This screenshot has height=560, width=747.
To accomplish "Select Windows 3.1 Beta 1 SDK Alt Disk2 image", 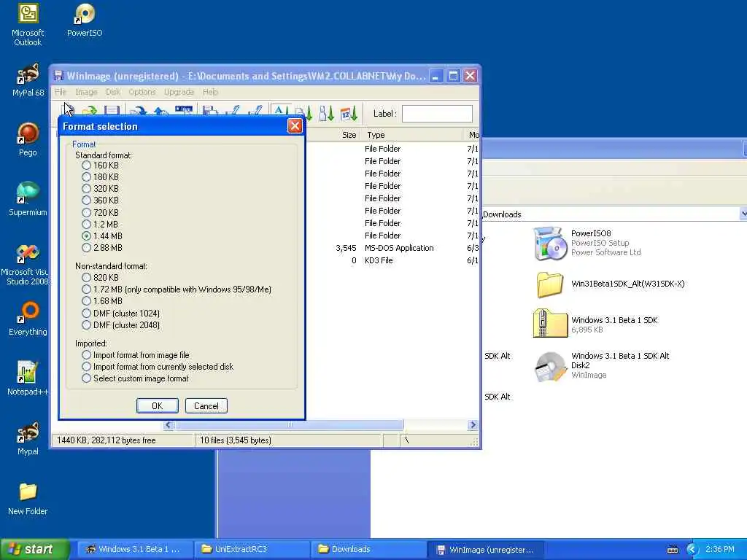I will pos(601,366).
